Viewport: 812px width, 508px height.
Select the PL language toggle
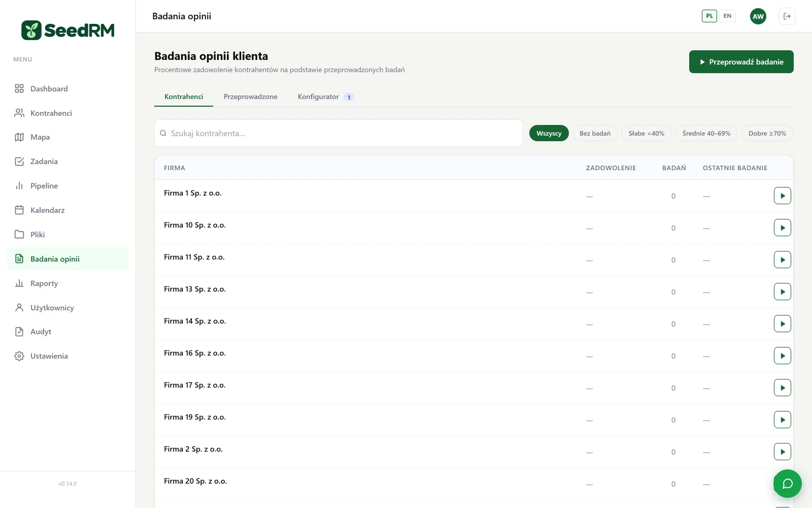click(x=709, y=16)
